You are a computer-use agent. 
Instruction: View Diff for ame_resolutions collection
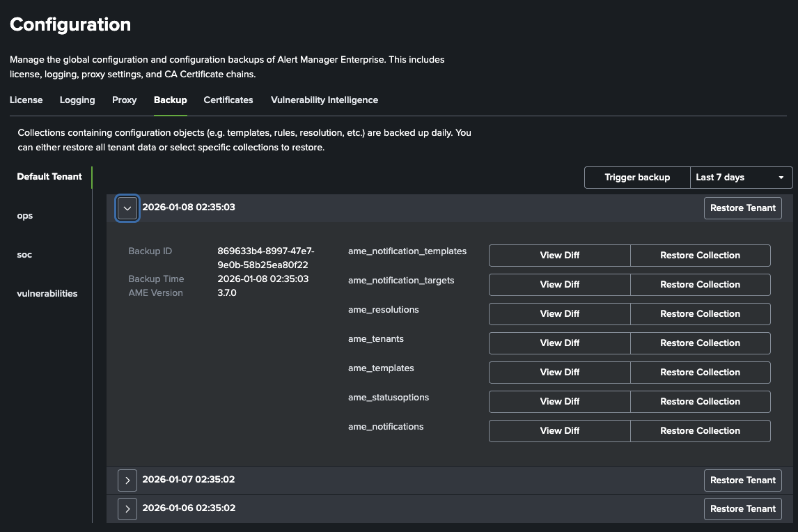coord(559,314)
